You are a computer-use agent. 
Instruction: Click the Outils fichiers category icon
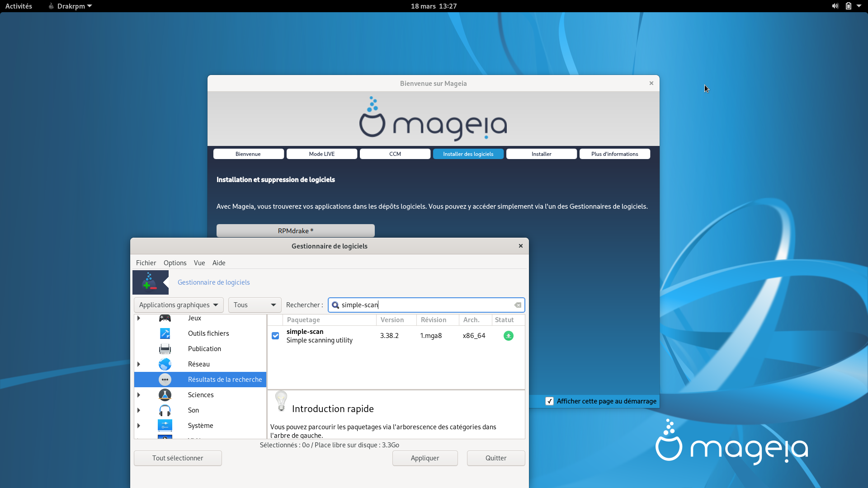coord(165,333)
